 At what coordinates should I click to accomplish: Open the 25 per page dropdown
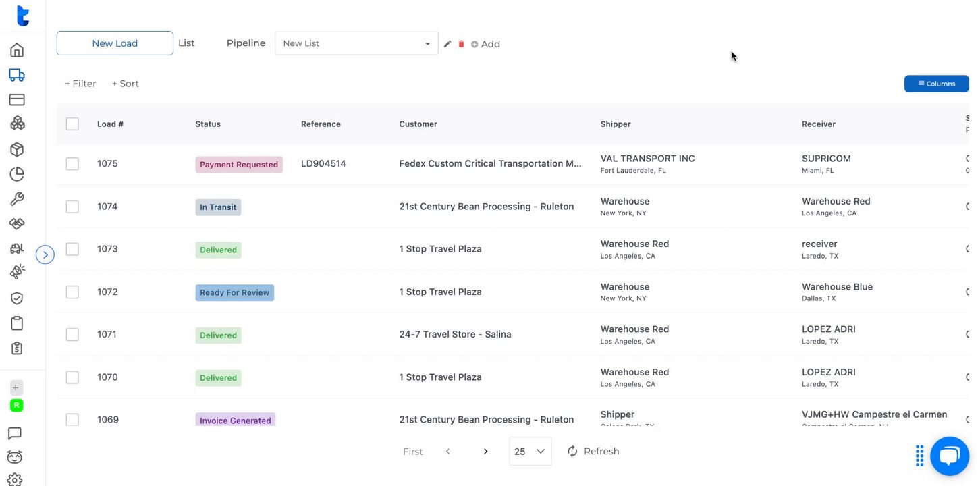coord(530,452)
